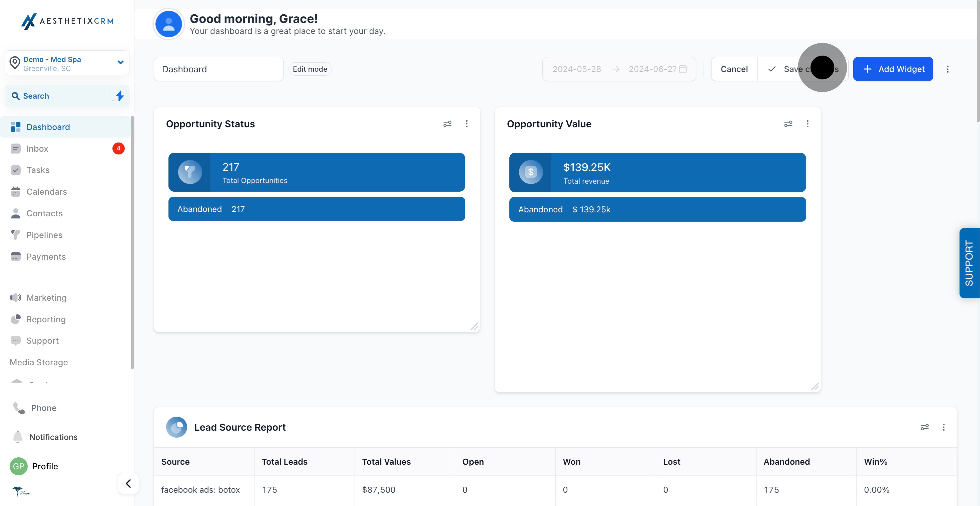Screen dimensions: 980x506
Task: Open the SUPPORT side tab
Action: point(969,263)
